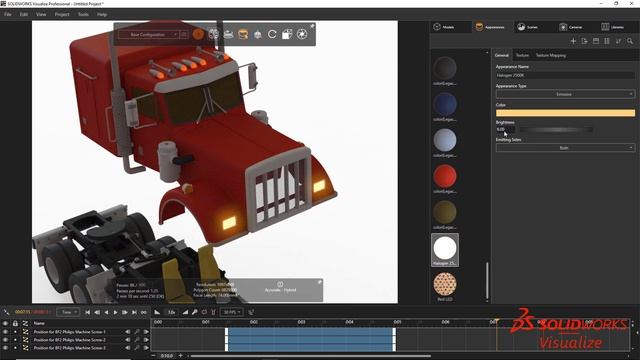Toggle loop playback on the timeline
Screen dimensions: 640x360
144,312
